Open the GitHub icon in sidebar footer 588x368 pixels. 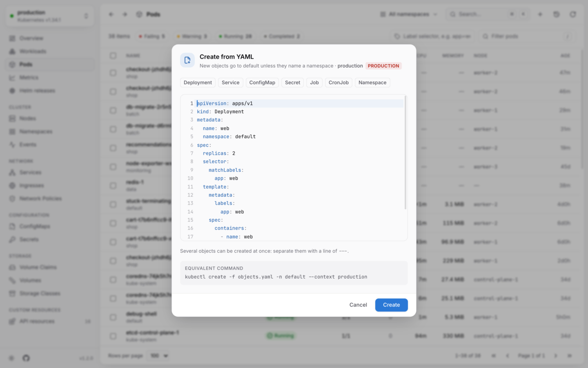pos(26,358)
